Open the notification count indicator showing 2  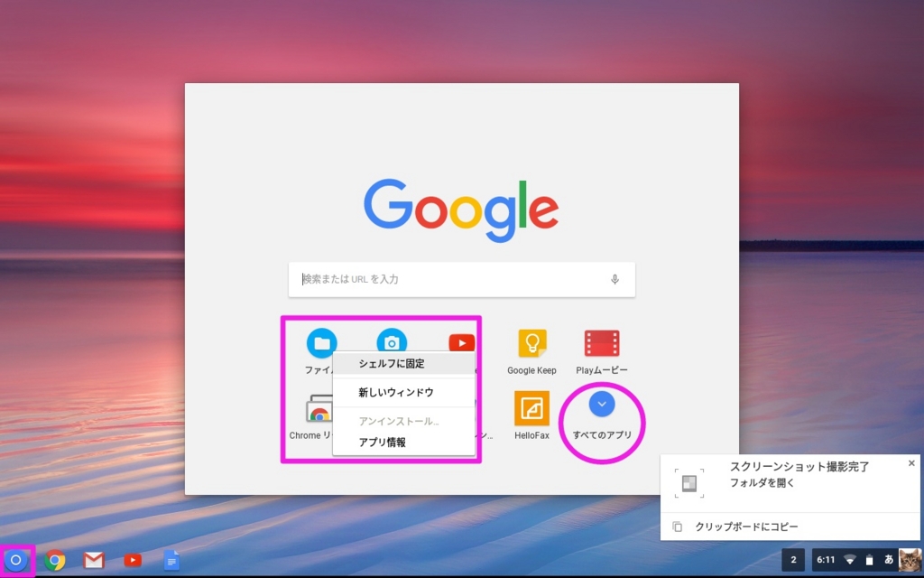[793, 560]
